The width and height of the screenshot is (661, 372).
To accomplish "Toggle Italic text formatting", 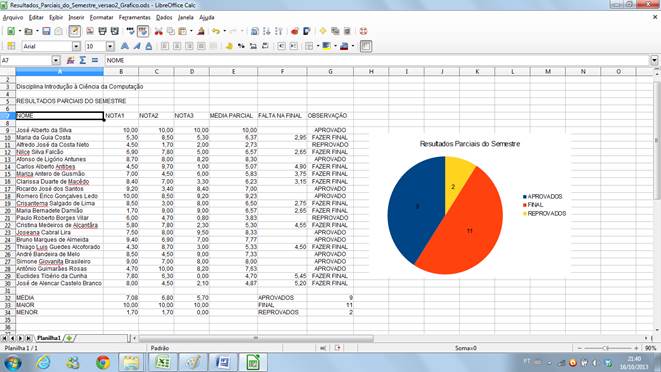I will tap(137, 46).
